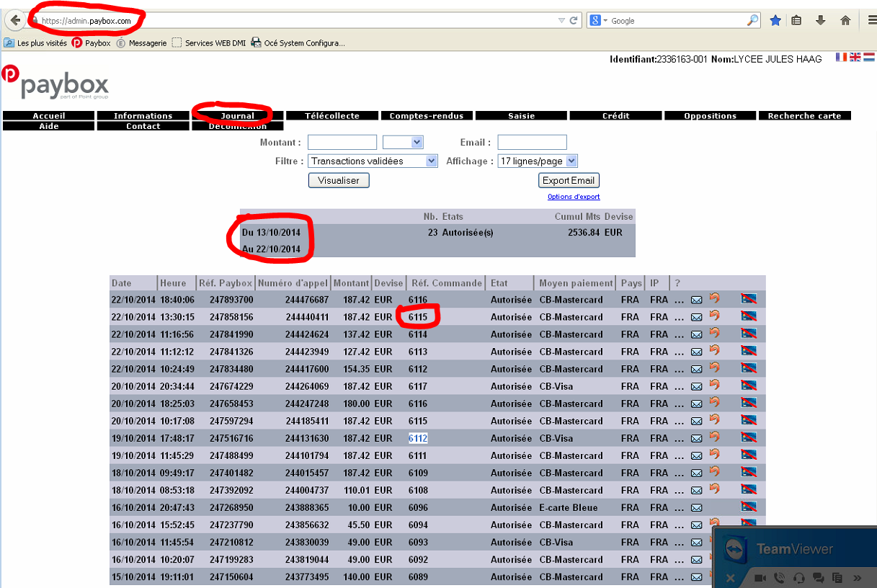Open the Messagerie bookmark
Image resolution: width=877 pixels, height=588 pixels.
coord(142,43)
